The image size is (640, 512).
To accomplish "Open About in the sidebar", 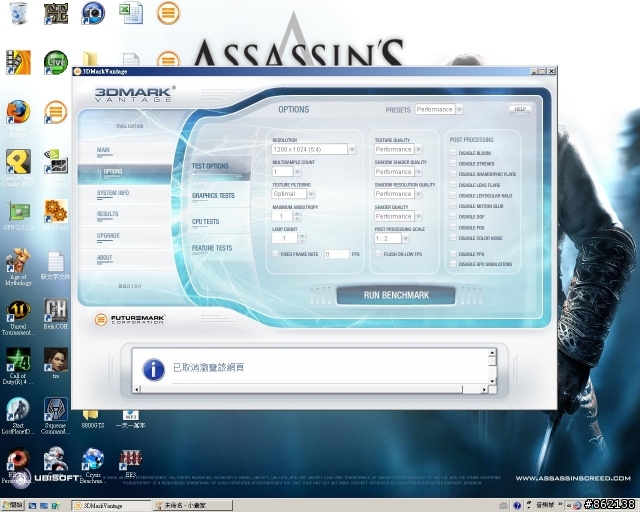I will [104, 258].
